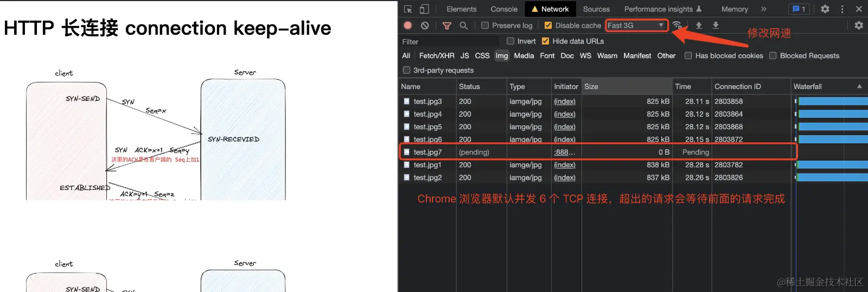This screenshot has width=868, height=292.
Task: Stop recording the network log
Action: (x=408, y=26)
